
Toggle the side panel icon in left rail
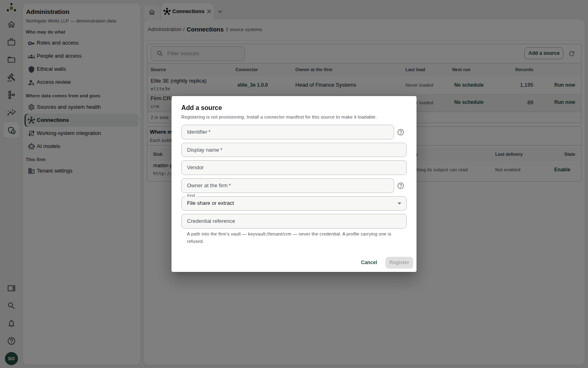pos(11,288)
